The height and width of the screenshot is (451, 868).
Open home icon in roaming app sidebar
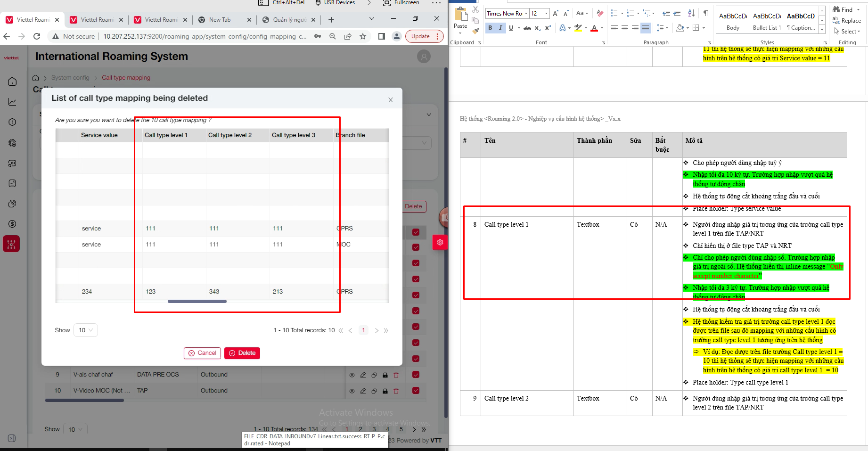point(12,82)
